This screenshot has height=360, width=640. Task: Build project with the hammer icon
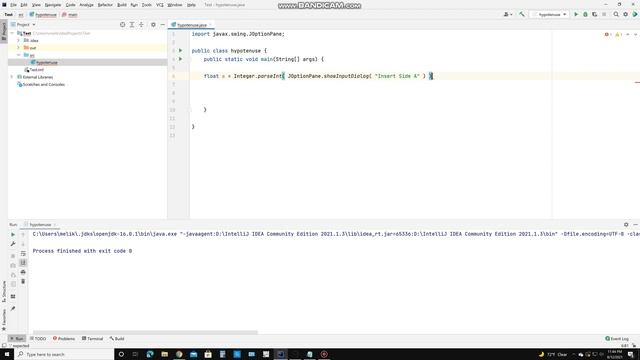(x=522, y=14)
